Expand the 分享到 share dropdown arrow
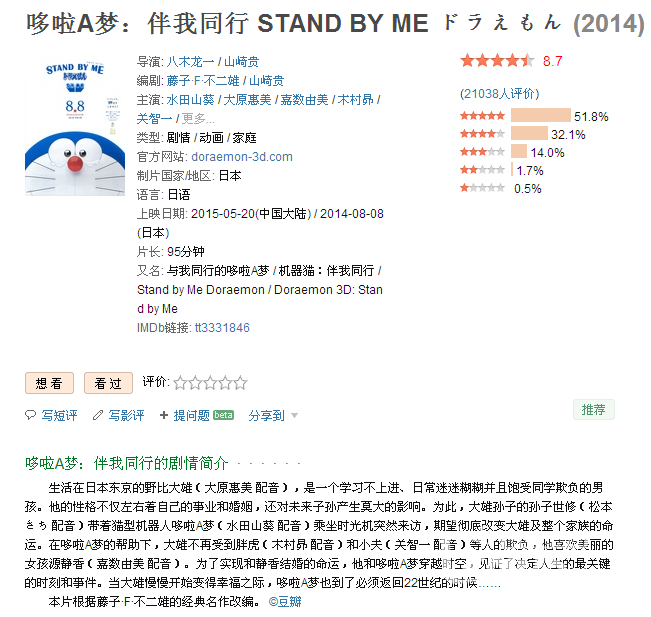The height and width of the screenshot is (617, 651). (295, 416)
